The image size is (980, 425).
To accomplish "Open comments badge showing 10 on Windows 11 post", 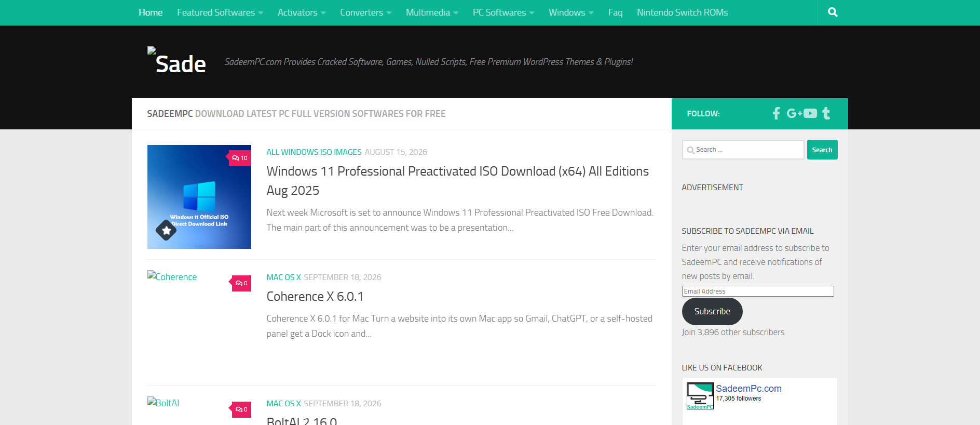I will point(240,158).
